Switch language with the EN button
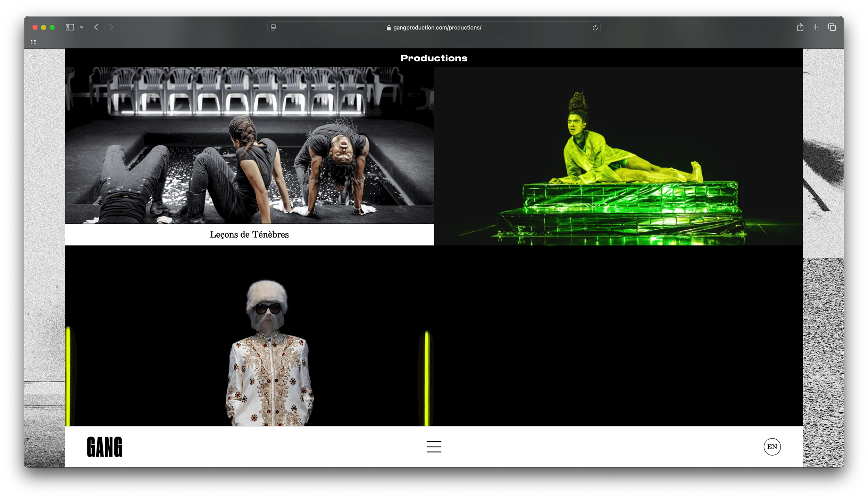Screen dimensions: 868x499 772,447
